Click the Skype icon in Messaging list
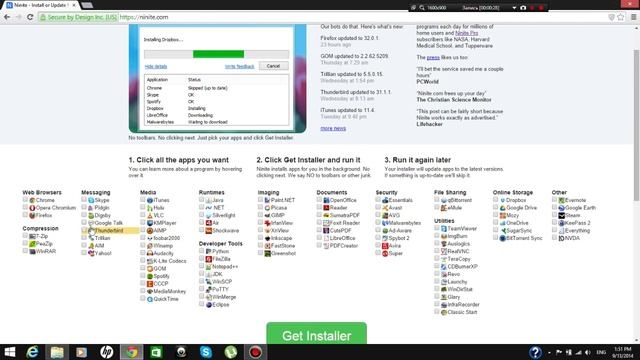 (x=91, y=200)
